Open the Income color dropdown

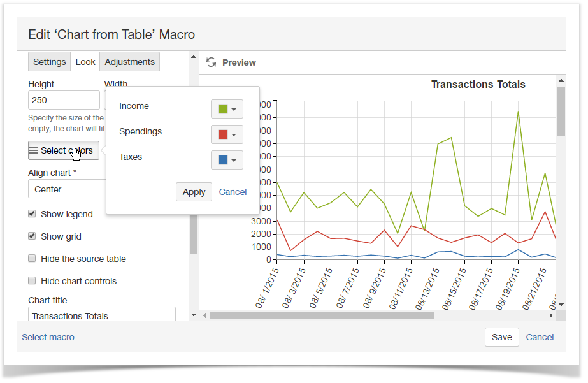coord(234,108)
